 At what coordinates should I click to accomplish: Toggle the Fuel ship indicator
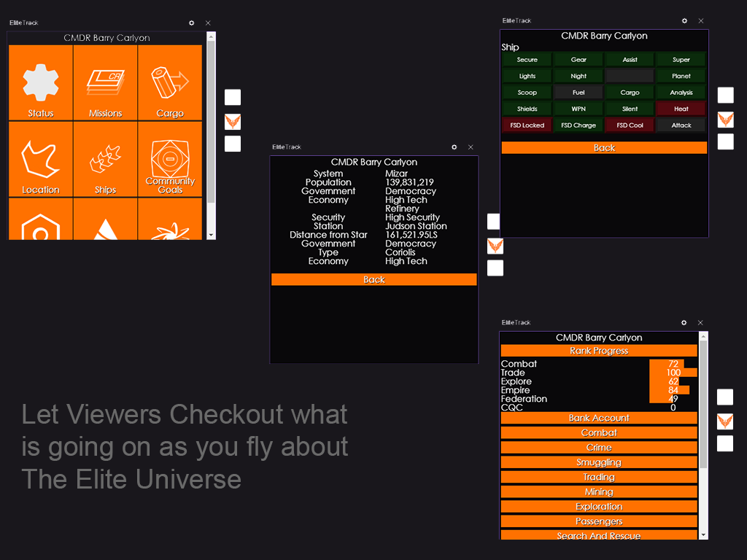(x=578, y=93)
